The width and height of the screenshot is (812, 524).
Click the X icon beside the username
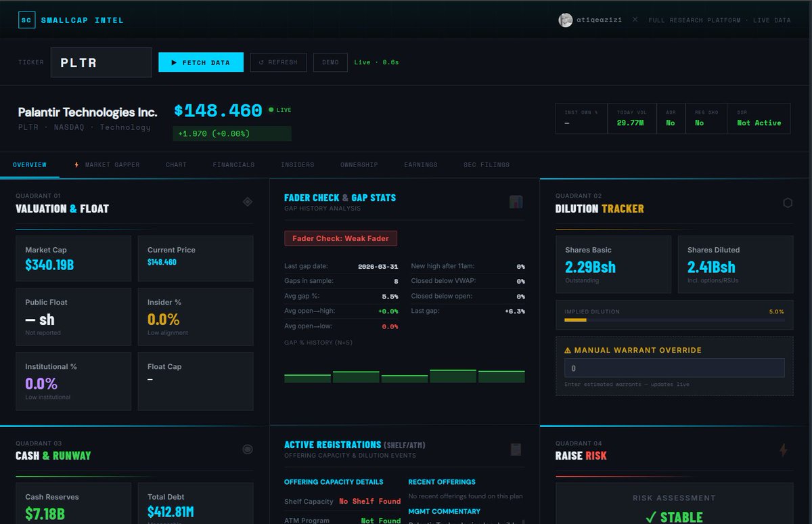pos(635,20)
